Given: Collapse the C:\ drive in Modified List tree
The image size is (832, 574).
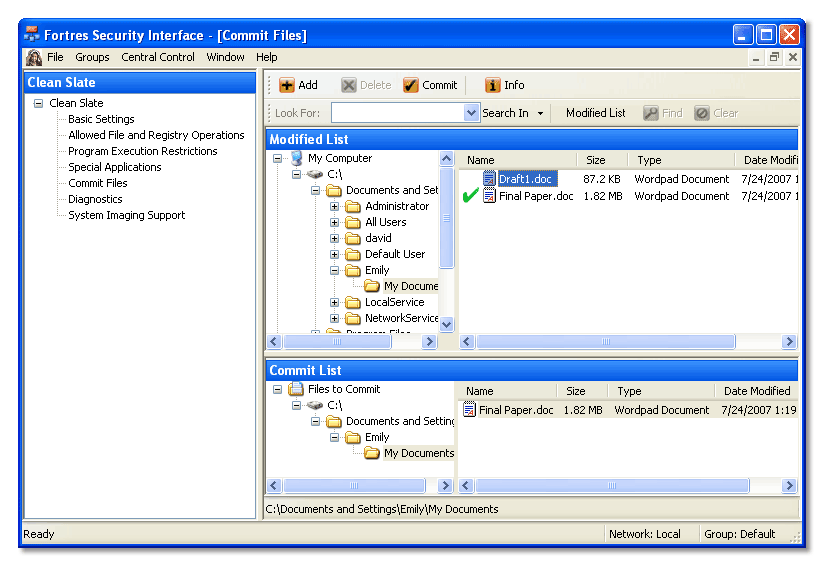Looking at the screenshot, I should coord(296,174).
